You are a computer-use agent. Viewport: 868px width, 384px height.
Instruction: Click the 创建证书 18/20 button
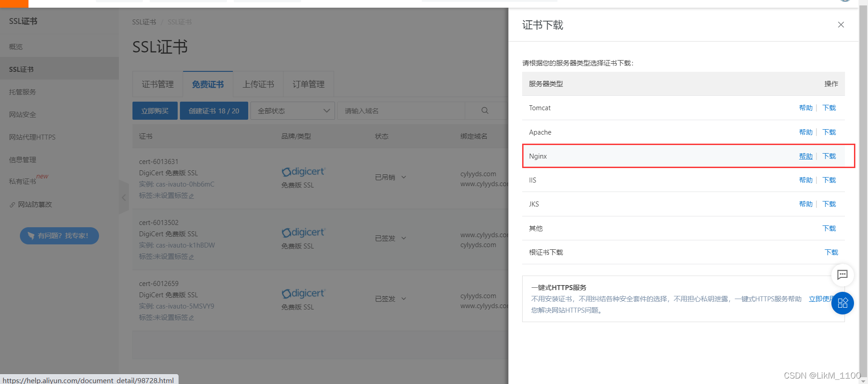(214, 111)
